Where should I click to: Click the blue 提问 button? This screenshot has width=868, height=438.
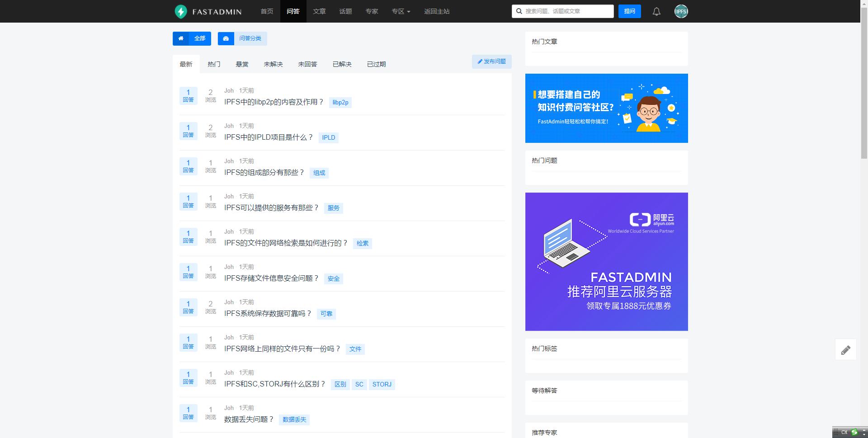point(629,11)
